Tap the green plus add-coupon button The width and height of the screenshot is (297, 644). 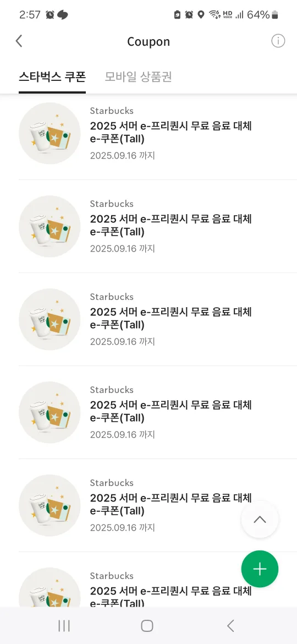(x=260, y=569)
